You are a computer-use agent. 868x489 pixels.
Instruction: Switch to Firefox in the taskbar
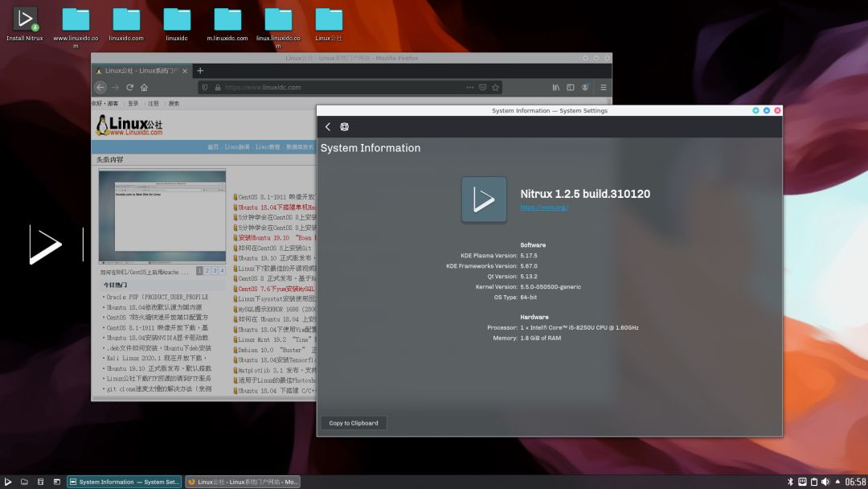point(243,482)
